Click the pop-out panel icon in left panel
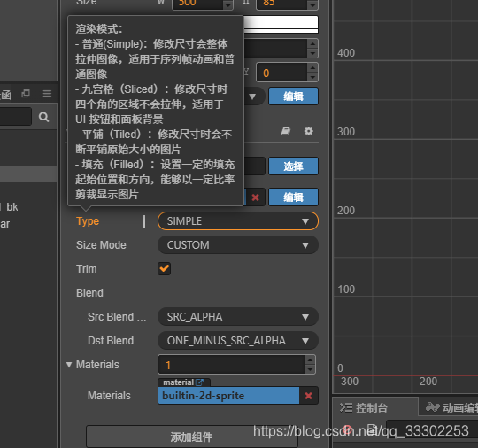478x448 pixels. tap(26, 93)
